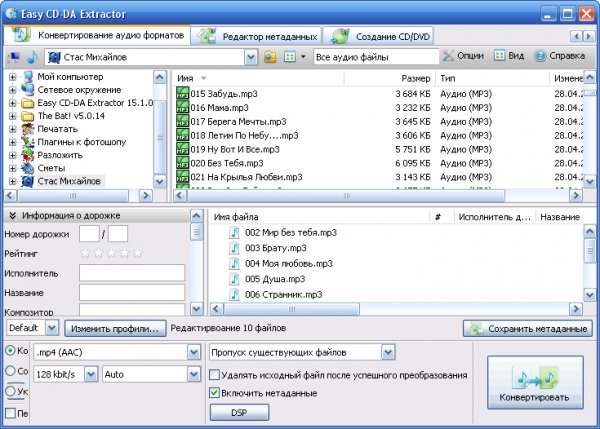Image resolution: width=600 pixels, height=429 pixels.
Task: Click the icon on Конвертировать button
Action: (x=536, y=377)
